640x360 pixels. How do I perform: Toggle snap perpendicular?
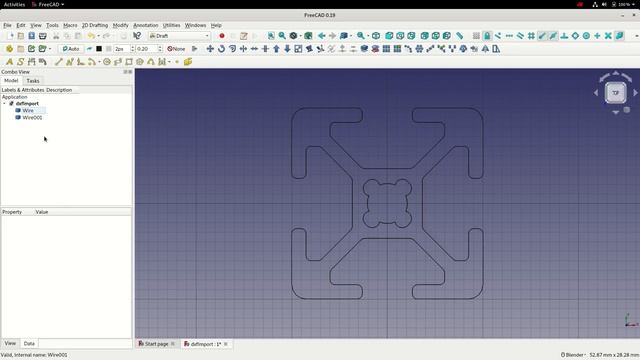[564, 36]
